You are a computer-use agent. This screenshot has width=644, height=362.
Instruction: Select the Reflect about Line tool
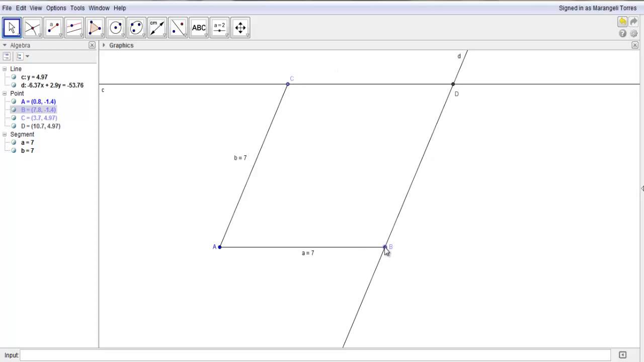178,28
